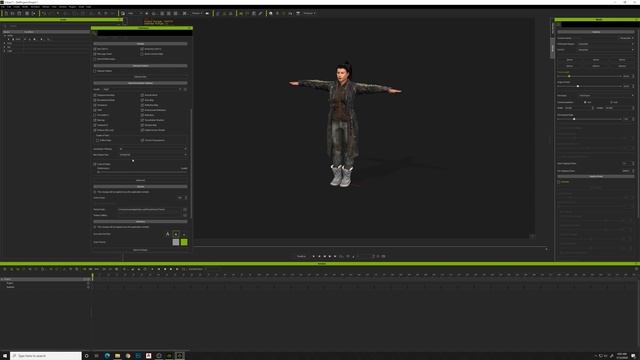Open Task View from the taskbar

coord(97,356)
